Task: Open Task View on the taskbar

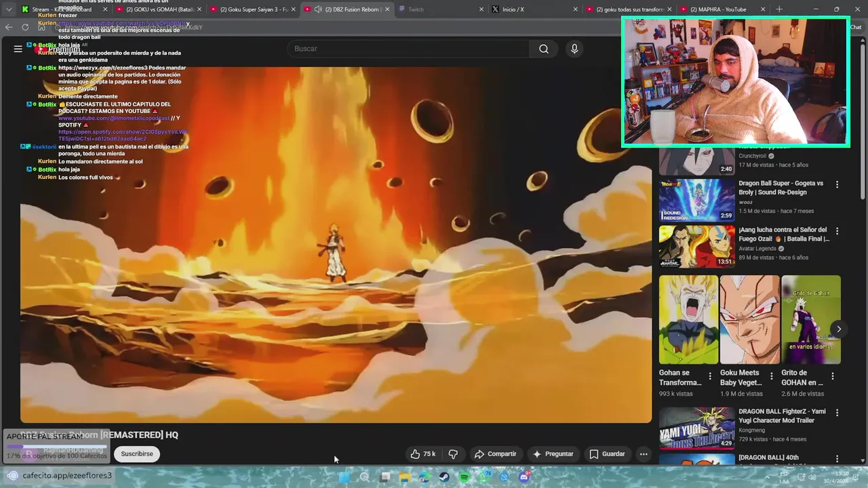Action: pos(385,477)
